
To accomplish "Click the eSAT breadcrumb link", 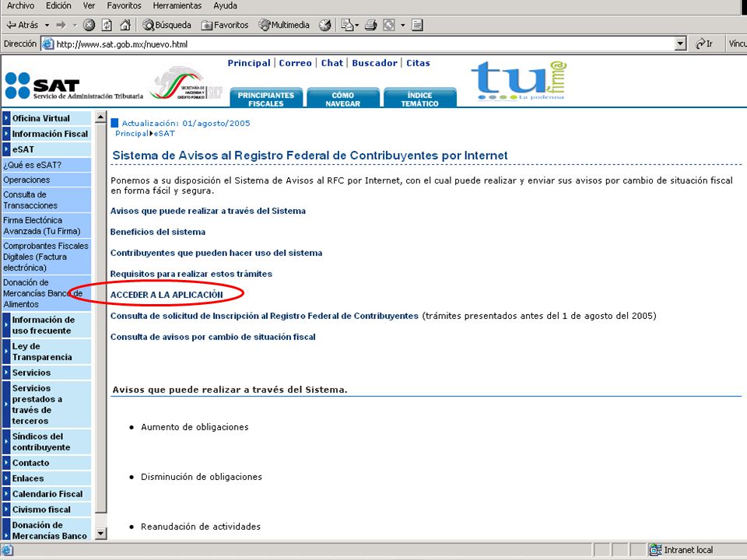I will pyautogui.click(x=164, y=134).
